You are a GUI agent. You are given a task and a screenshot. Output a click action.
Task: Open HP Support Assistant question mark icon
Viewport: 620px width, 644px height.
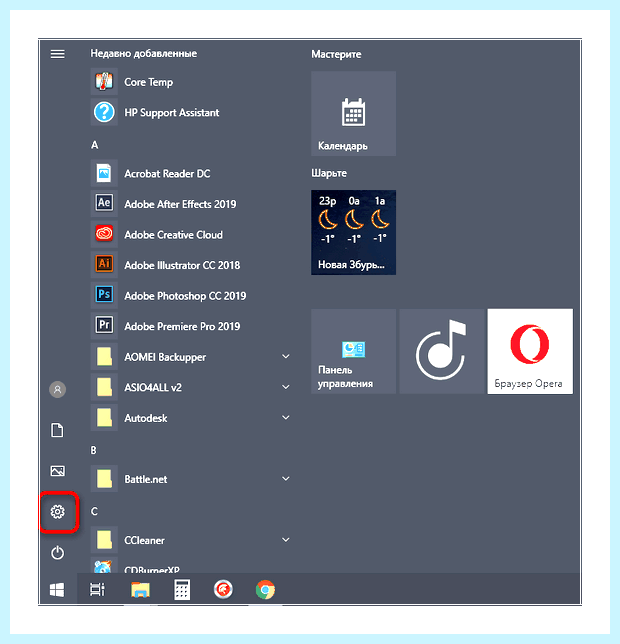click(104, 112)
